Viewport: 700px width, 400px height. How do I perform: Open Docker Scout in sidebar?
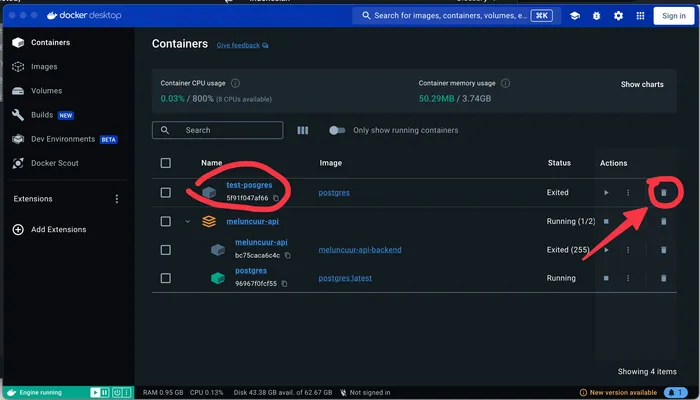(54, 163)
